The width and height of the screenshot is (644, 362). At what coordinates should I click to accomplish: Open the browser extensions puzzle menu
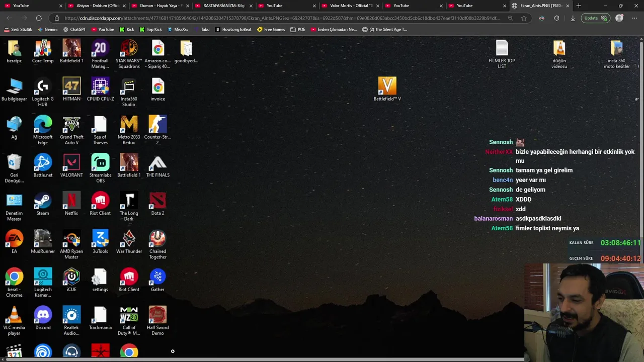tap(556, 18)
